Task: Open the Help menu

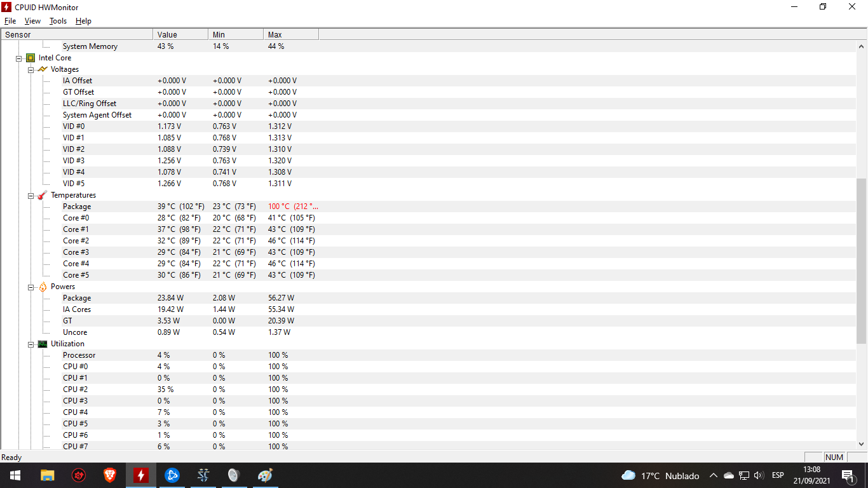Action: pyautogui.click(x=83, y=21)
